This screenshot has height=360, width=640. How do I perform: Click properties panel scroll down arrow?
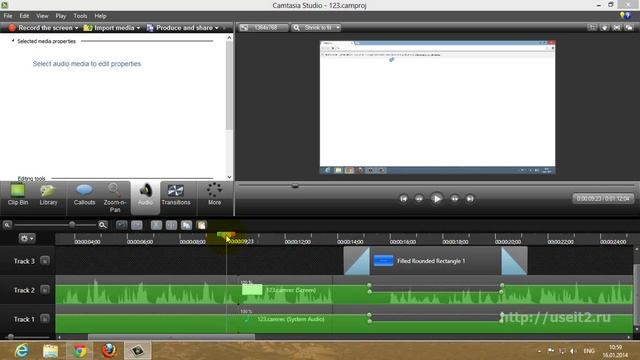click(229, 177)
